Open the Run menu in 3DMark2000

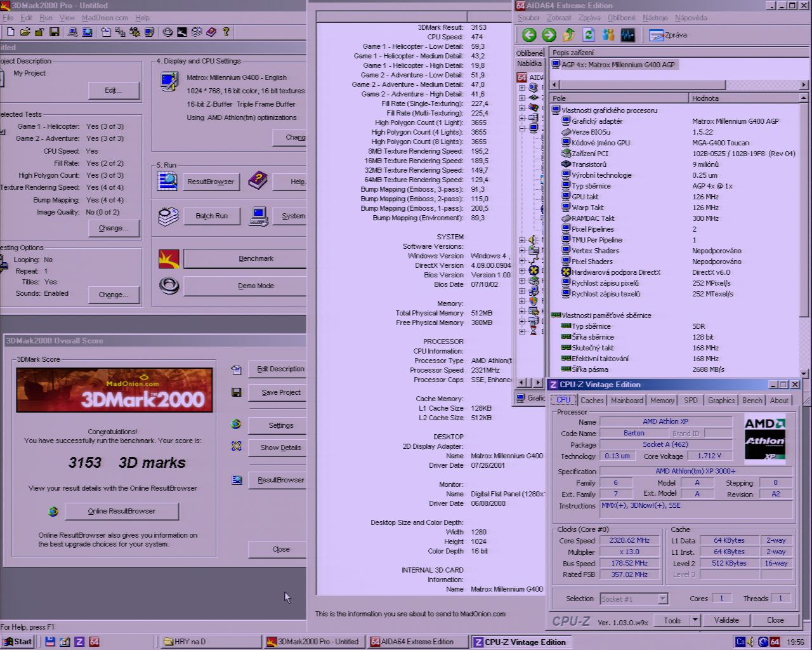[46, 18]
